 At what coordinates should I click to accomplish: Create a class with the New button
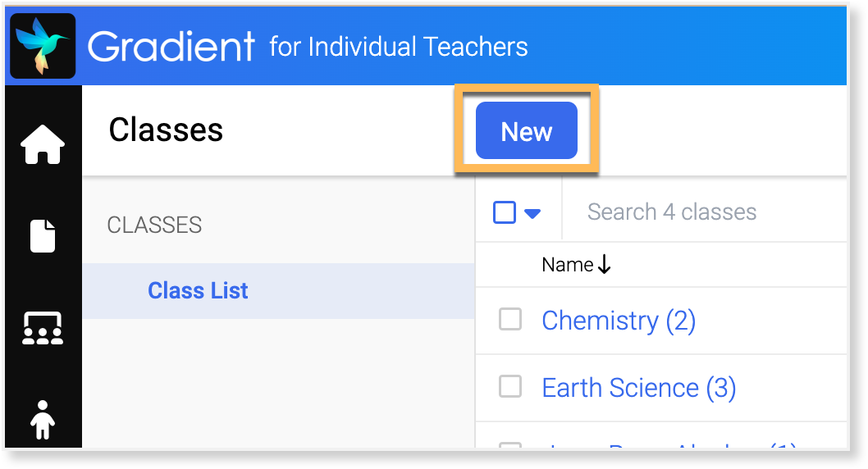pyautogui.click(x=526, y=131)
